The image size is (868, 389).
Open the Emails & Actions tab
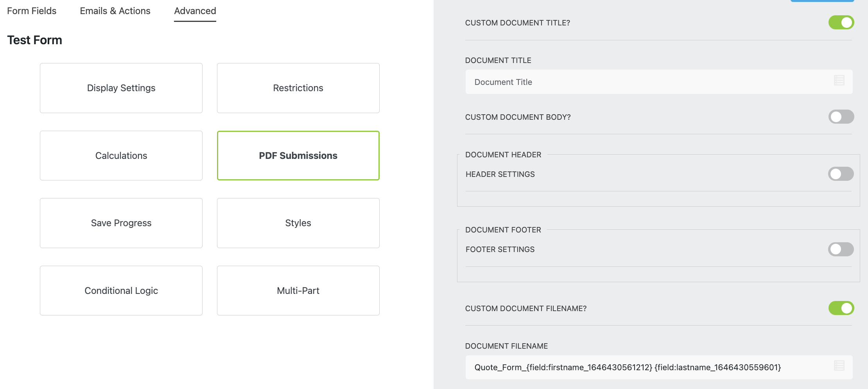115,11
